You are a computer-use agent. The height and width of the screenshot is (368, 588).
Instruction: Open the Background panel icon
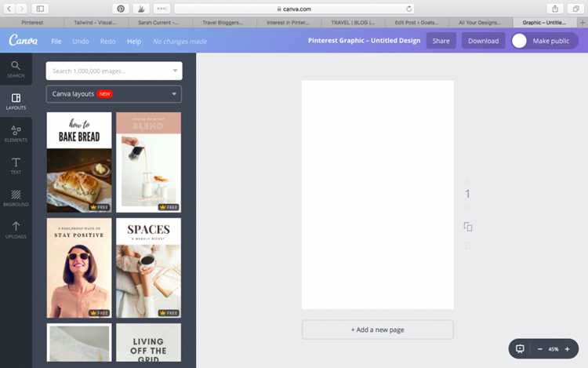pos(16,195)
